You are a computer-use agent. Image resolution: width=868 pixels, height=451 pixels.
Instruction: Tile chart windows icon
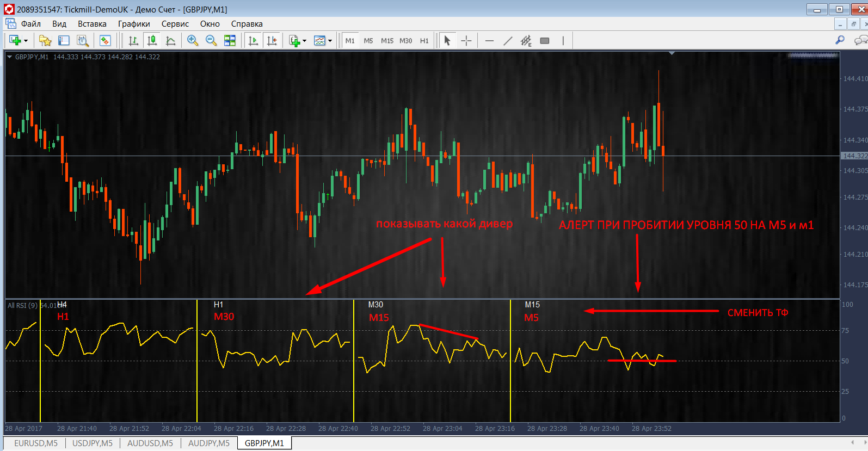230,41
